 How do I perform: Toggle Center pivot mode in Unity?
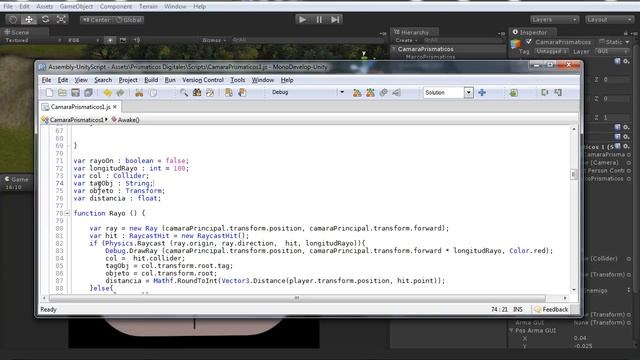pos(96,20)
